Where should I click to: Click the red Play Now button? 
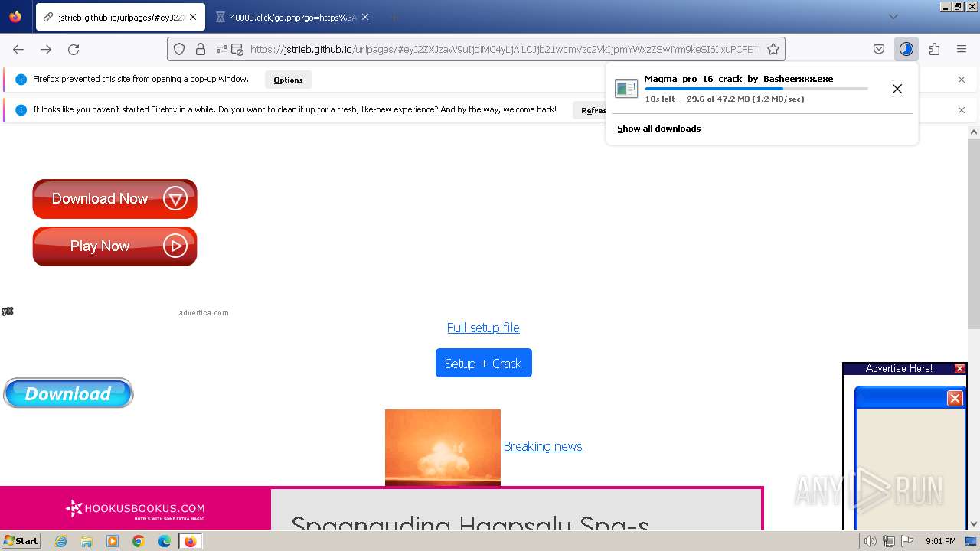[115, 246]
